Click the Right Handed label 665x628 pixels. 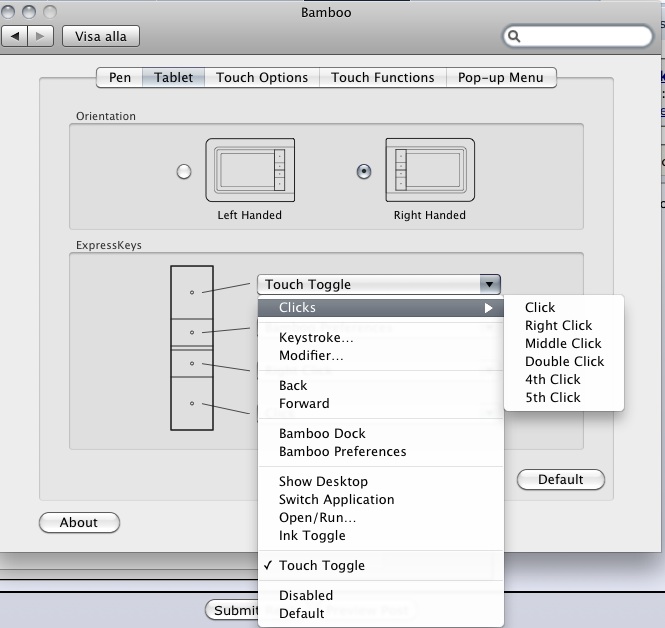point(430,215)
